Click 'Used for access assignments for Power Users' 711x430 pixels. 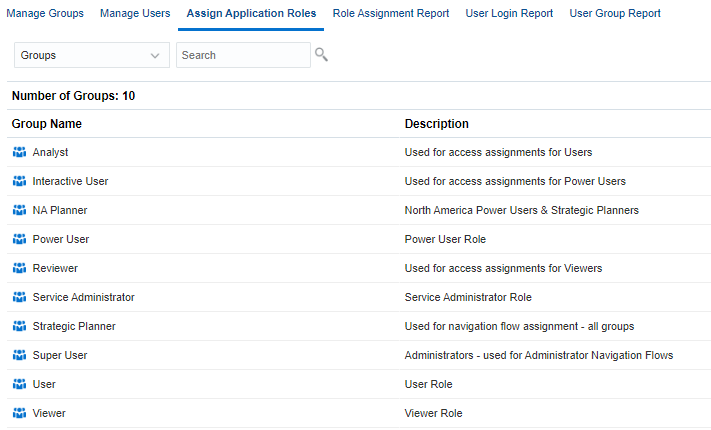(x=515, y=181)
